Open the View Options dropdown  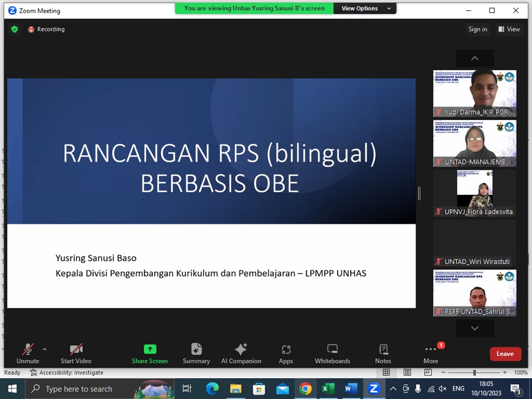(x=366, y=8)
